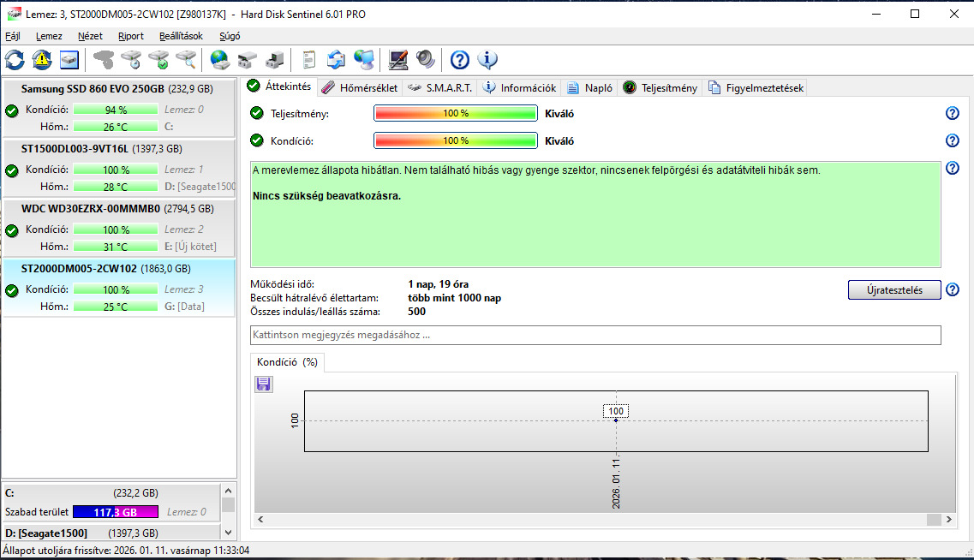The height and width of the screenshot is (560, 974).
Task: Click the envelope with arrows toolbar icon
Action: 336,60
